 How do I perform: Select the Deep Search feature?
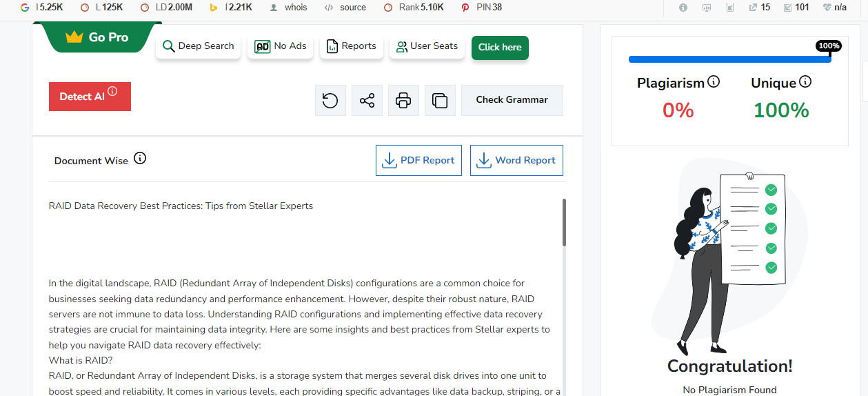199,46
